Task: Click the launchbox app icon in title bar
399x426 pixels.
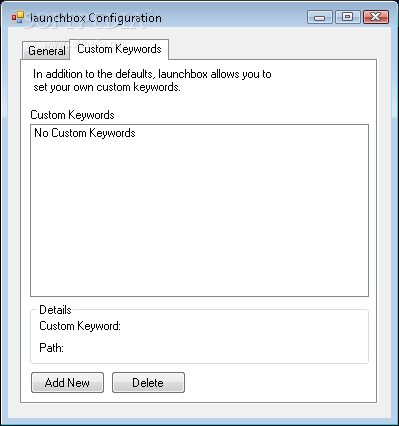Action: pos(18,18)
